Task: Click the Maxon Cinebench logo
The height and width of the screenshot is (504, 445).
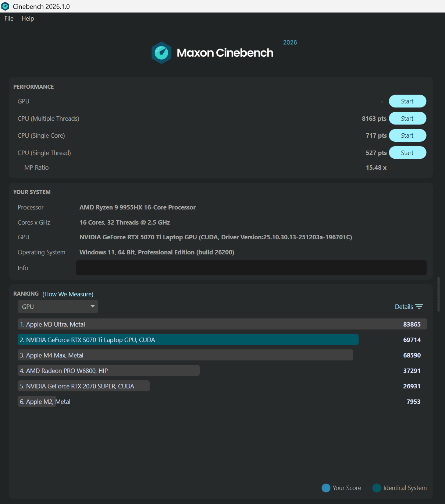Action: 212,53
